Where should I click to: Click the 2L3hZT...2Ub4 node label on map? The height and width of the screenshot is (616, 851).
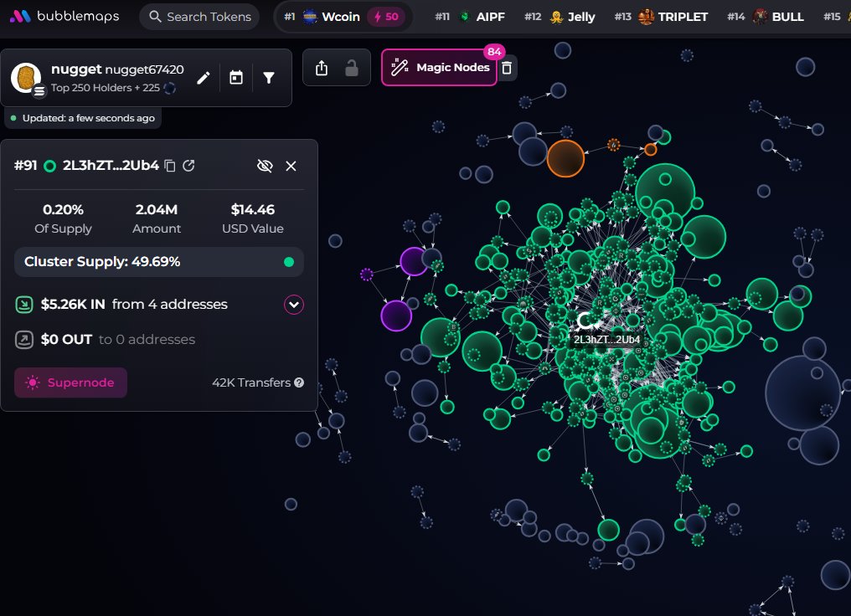[x=606, y=340]
